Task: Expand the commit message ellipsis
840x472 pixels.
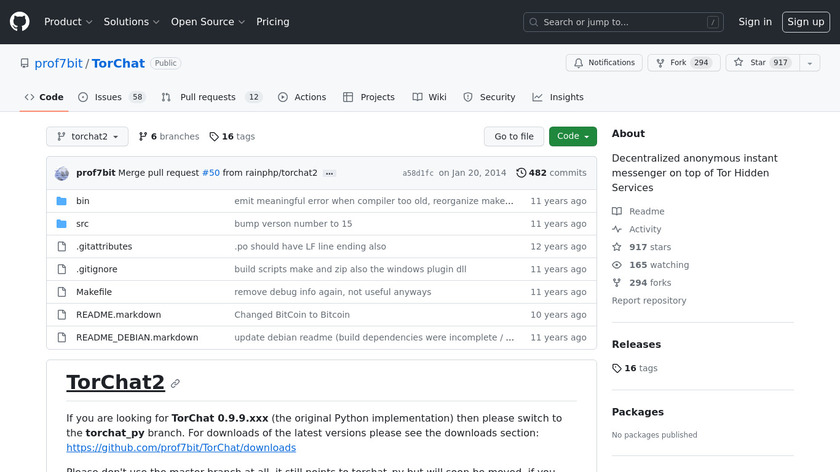Action: click(x=330, y=173)
